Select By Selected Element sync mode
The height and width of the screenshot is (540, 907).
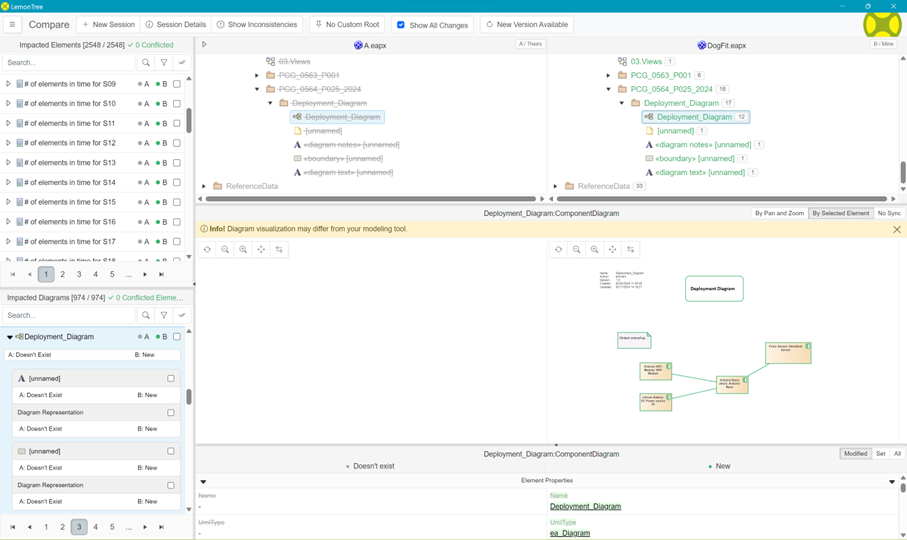click(x=840, y=213)
